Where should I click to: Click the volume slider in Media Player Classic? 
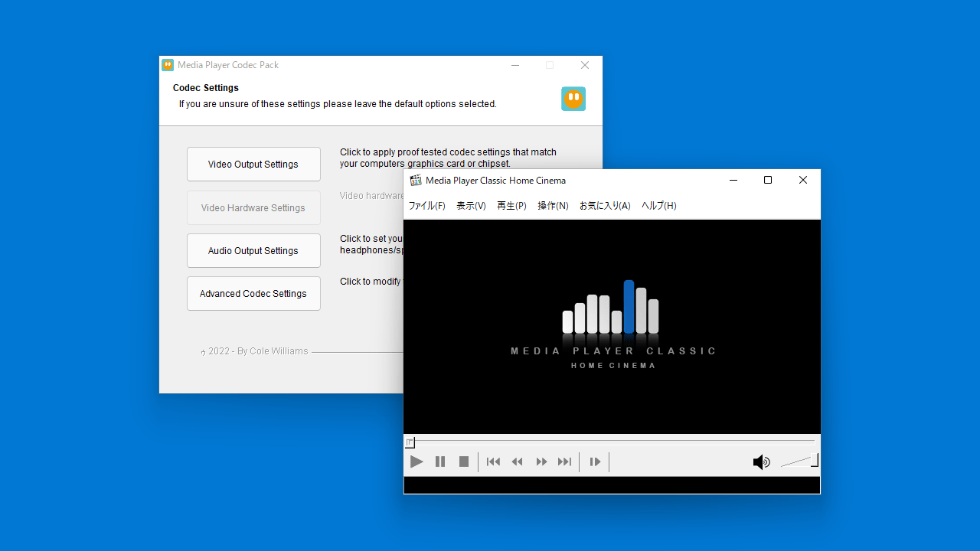[799, 461]
